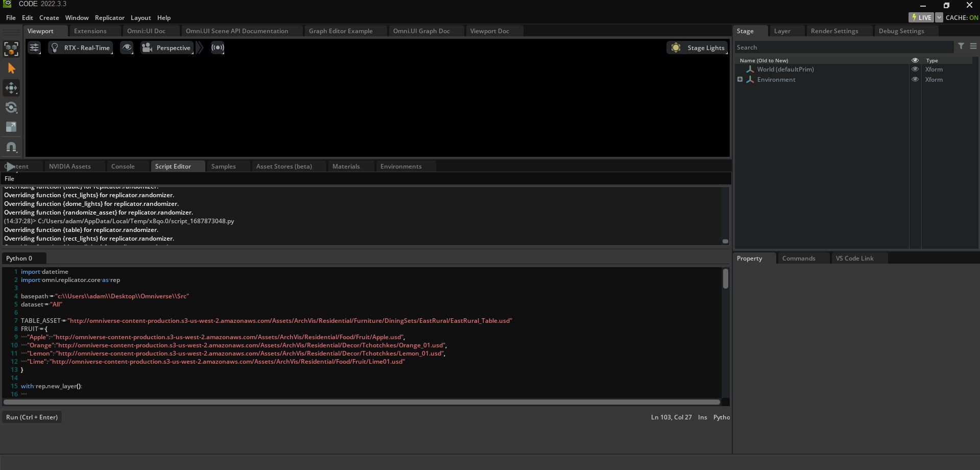This screenshot has height=470, width=980.
Task: Toggle the LIVE sync button
Action: (921, 17)
